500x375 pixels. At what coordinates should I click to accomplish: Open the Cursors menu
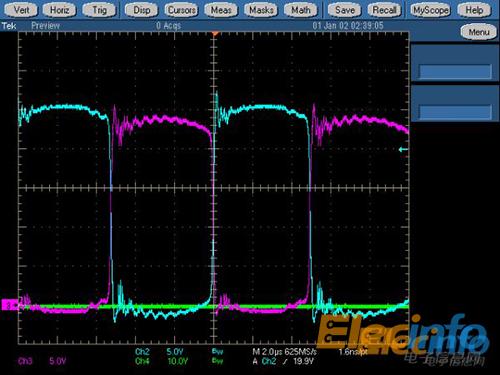pyautogui.click(x=181, y=10)
